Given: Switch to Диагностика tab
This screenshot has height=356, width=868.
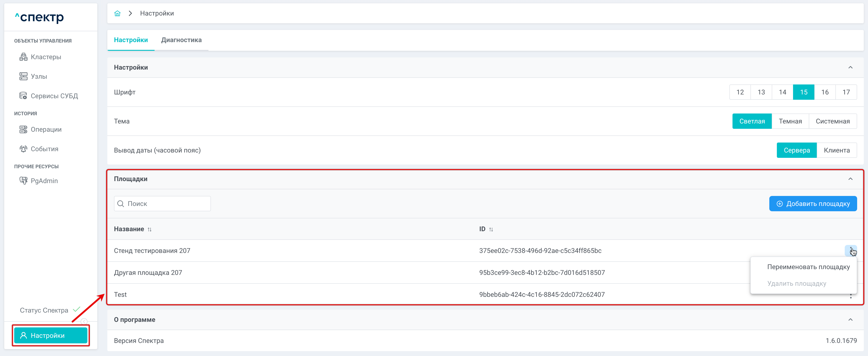Looking at the screenshot, I should point(181,40).
